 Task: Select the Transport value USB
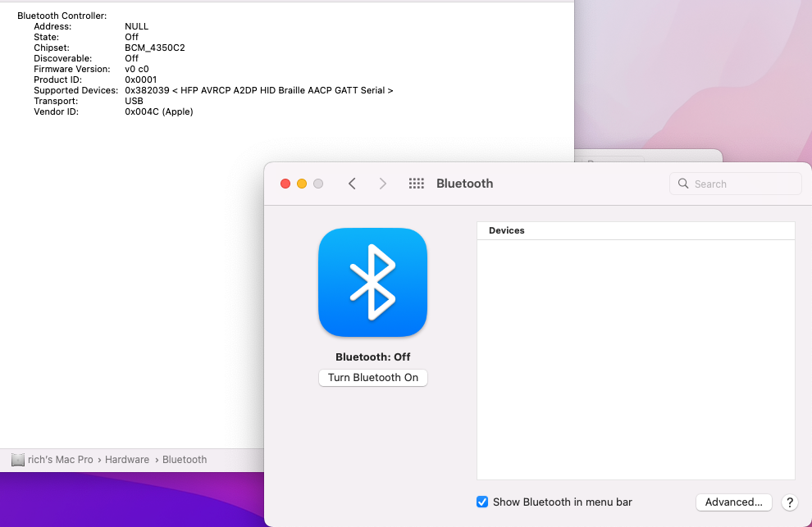[135, 101]
